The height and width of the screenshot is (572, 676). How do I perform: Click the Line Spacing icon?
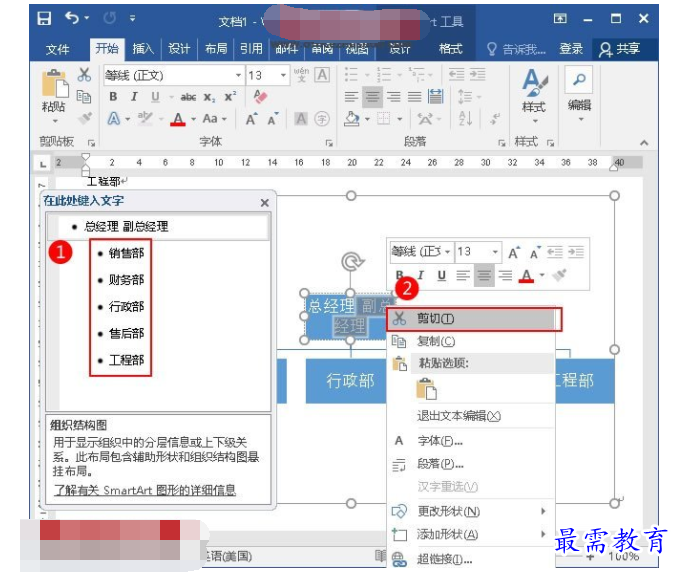pyautogui.click(x=465, y=97)
